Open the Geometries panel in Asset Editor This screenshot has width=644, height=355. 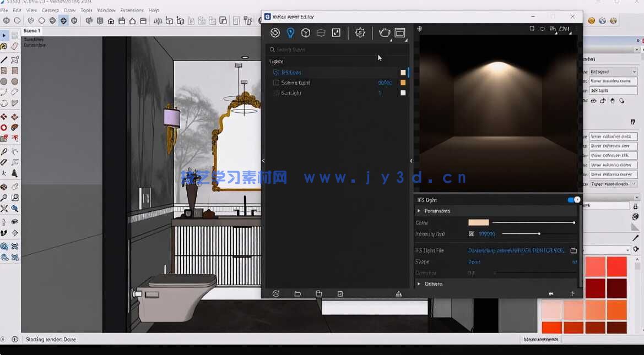tap(306, 32)
